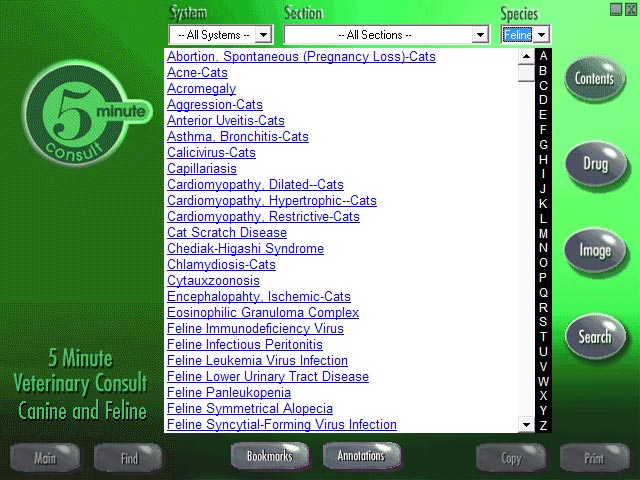This screenshot has height=480, width=640.
Task: Open Feline Leukemia Virus Infection topic
Action: coord(257,360)
